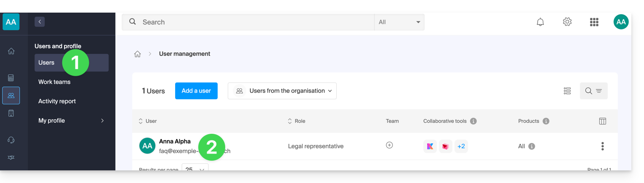644x183 pixels.
Task: Click the home breadcrumb icon
Action: pyautogui.click(x=137, y=54)
